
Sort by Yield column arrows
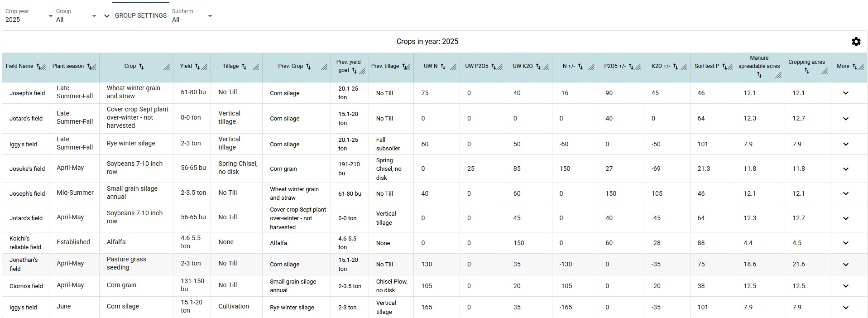[x=197, y=67]
